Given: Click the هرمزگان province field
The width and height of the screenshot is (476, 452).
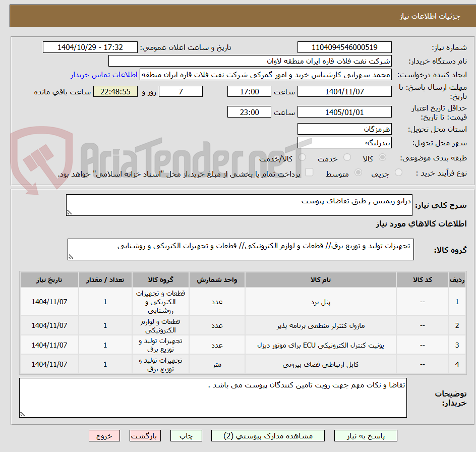Looking at the screenshot, I should click(344, 129).
